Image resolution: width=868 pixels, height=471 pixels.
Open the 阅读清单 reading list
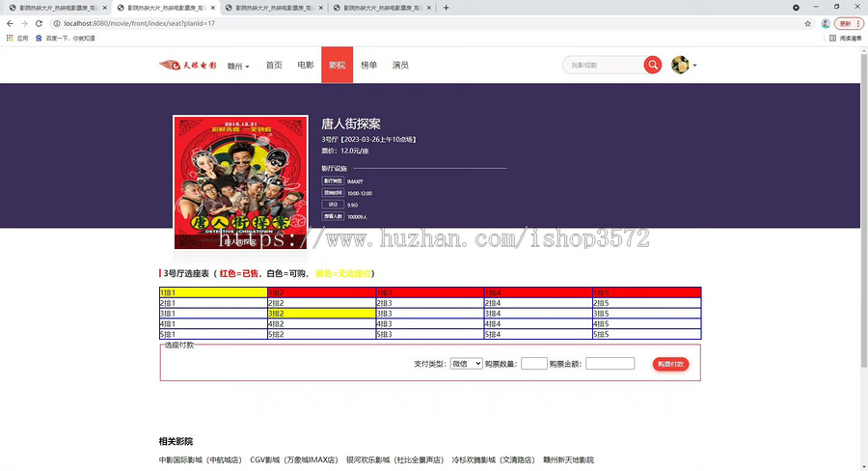846,39
